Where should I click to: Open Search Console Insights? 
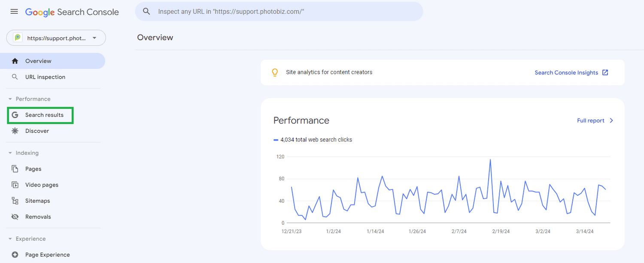pos(571,72)
